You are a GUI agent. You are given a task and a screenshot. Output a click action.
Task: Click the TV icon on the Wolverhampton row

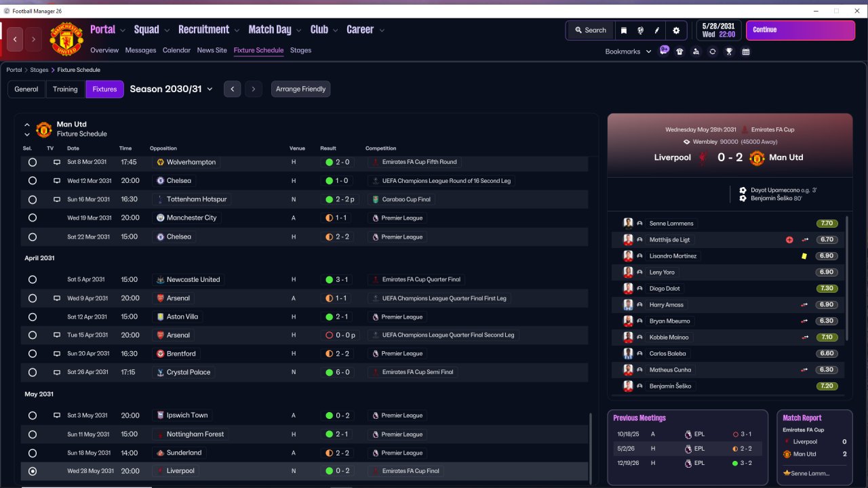pyautogui.click(x=57, y=163)
